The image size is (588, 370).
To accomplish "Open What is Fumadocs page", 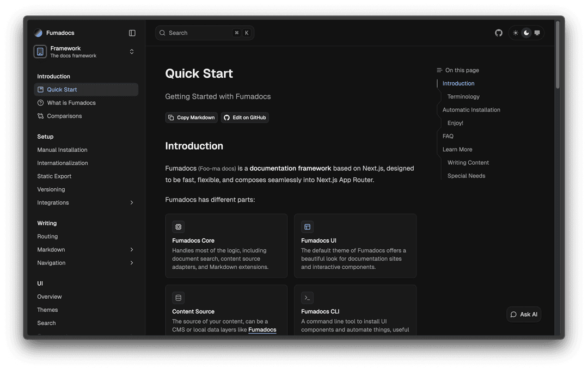I will click(x=71, y=103).
